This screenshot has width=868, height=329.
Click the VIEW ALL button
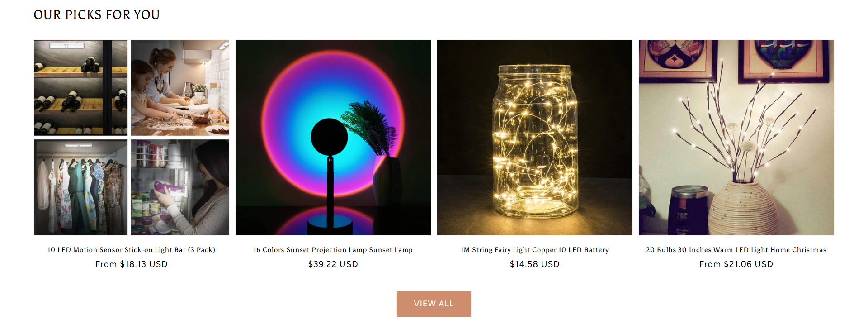point(434,304)
